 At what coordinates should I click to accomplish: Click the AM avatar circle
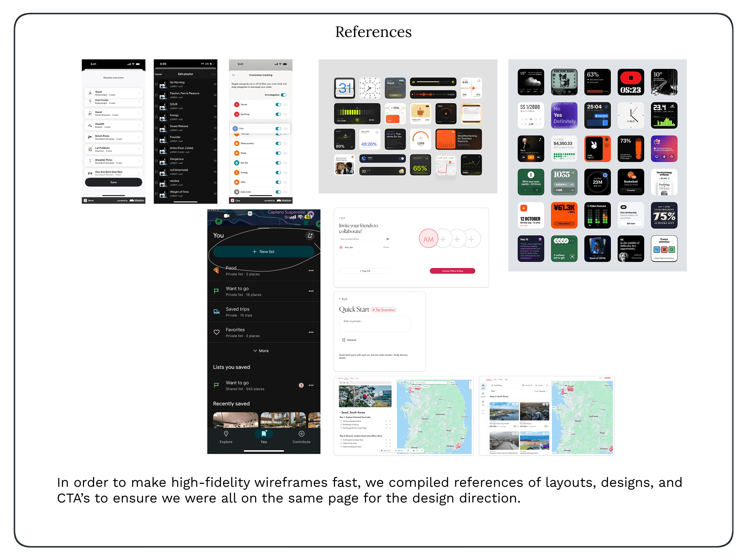tap(428, 239)
